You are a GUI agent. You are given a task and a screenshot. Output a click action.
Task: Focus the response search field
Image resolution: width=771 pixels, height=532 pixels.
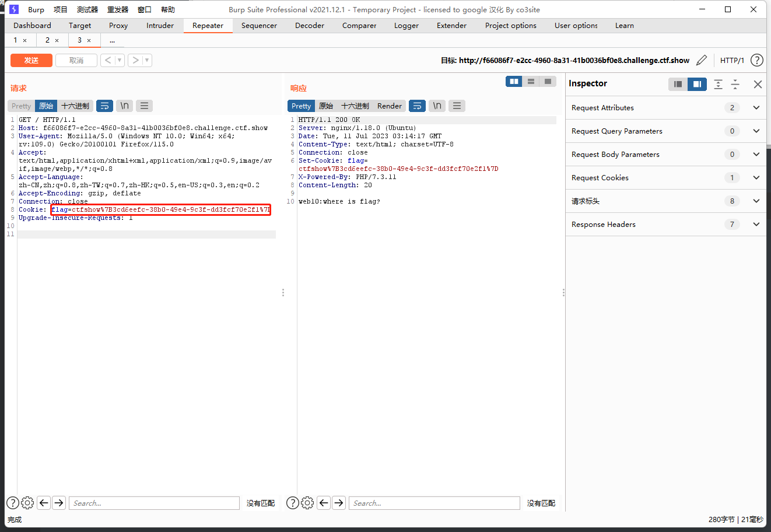pos(434,503)
